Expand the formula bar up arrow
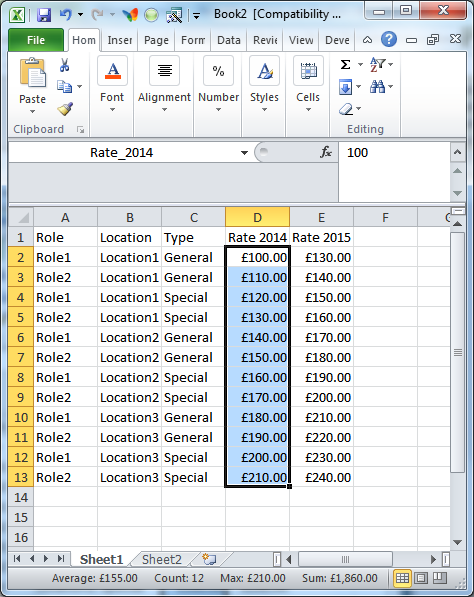The image size is (474, 597). [x=458, y=152]
